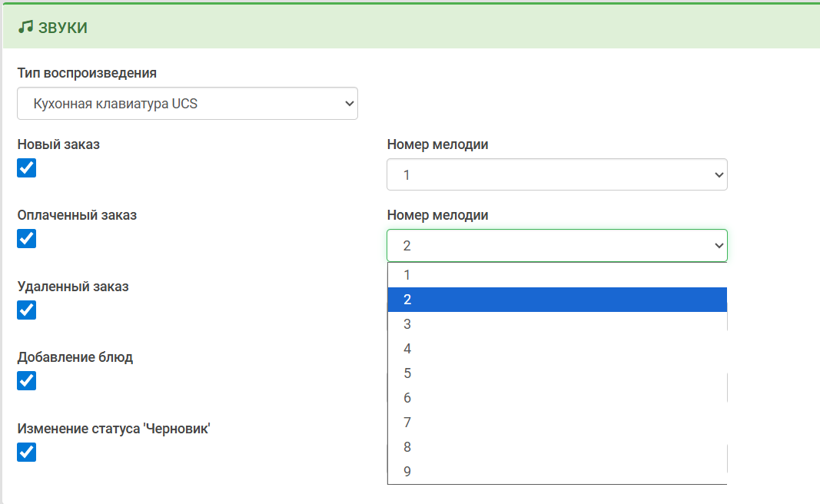The height and width of the screenshot is (504, 820).
Task: Collapse the open melody dropdown showing 2
Action: click(x=556, y=245)
